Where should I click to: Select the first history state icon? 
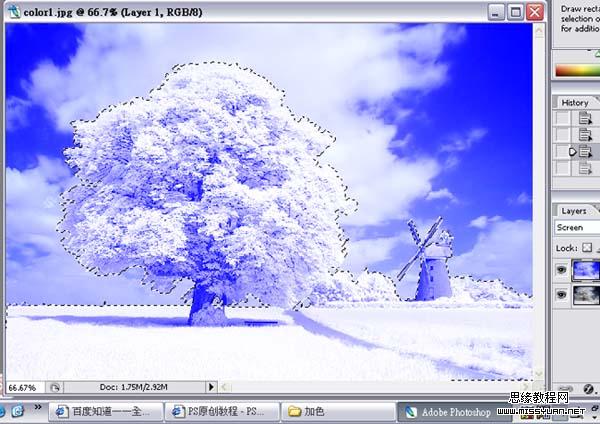tap(584, 118)
